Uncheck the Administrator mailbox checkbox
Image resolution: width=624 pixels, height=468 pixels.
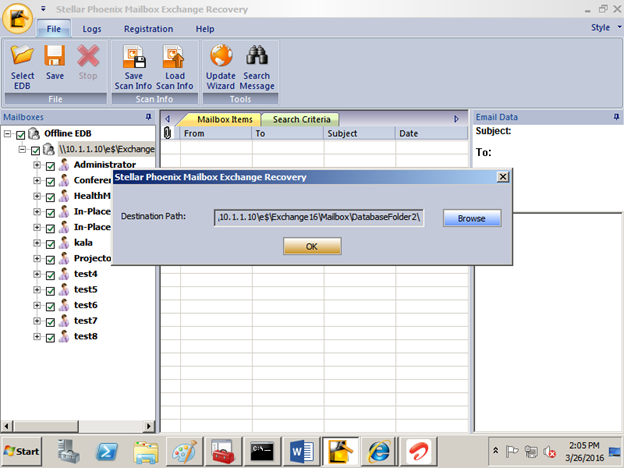point(50,166)
